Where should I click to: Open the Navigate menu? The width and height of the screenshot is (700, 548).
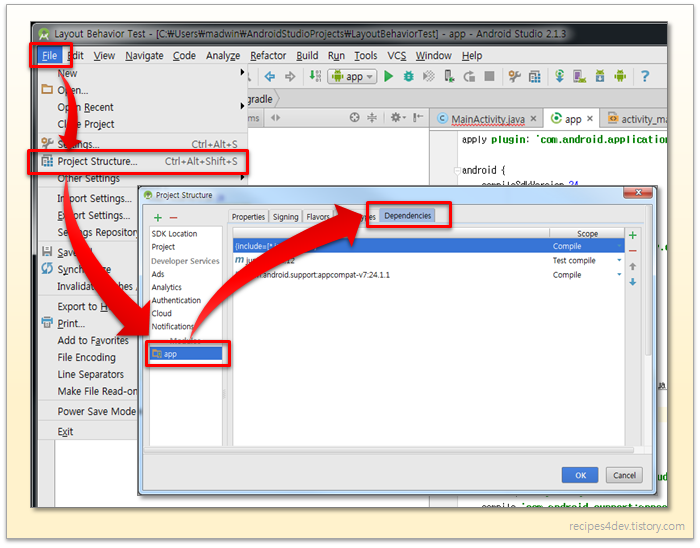tap(144, 56)
